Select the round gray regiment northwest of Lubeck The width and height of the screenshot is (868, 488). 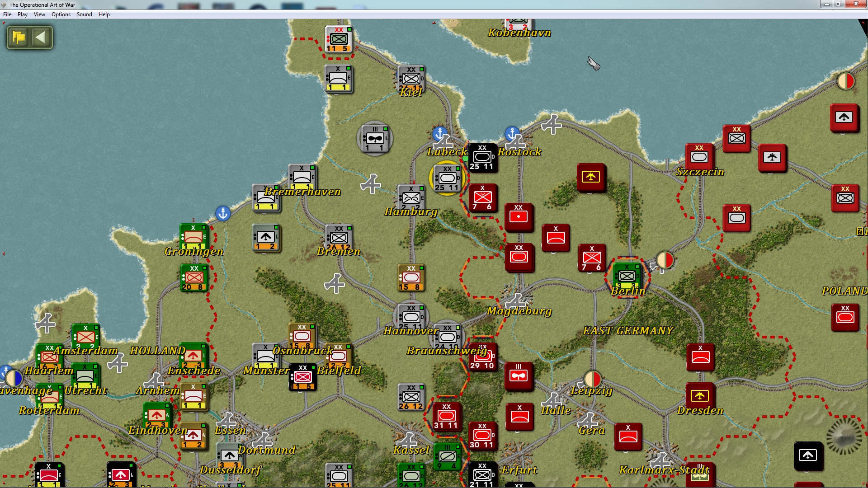point(375,139)
